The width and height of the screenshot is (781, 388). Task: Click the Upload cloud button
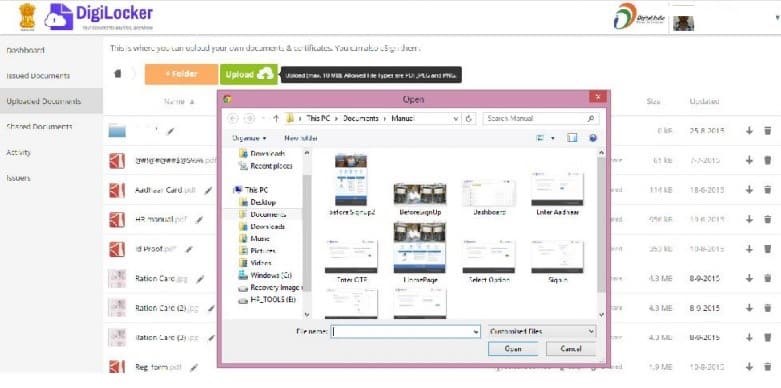[x=249, y=74]
